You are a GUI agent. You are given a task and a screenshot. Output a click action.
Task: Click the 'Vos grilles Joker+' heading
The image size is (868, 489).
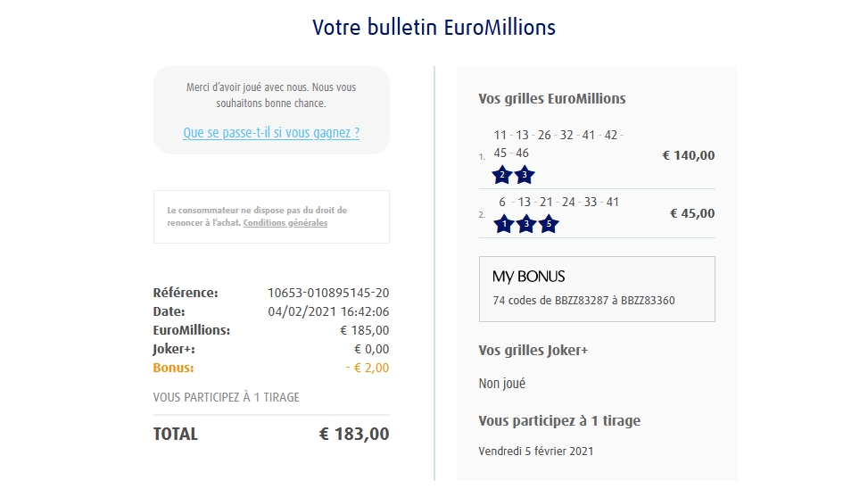(533, 351)
